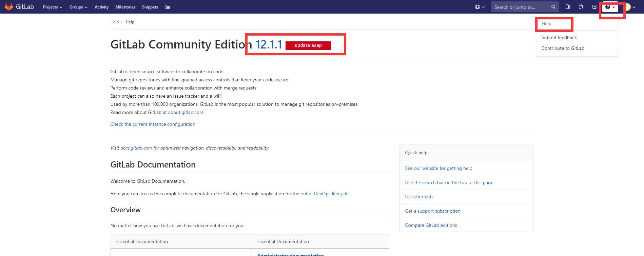Screen dimensions: 644x256
Task: Click the GitLab fox logo
Action: 9,7
